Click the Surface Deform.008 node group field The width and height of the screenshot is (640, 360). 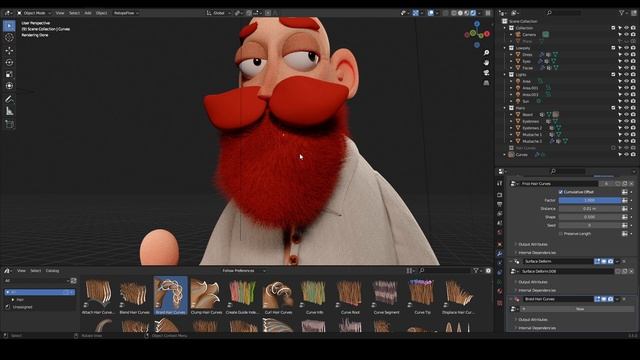tap(567, 271)
